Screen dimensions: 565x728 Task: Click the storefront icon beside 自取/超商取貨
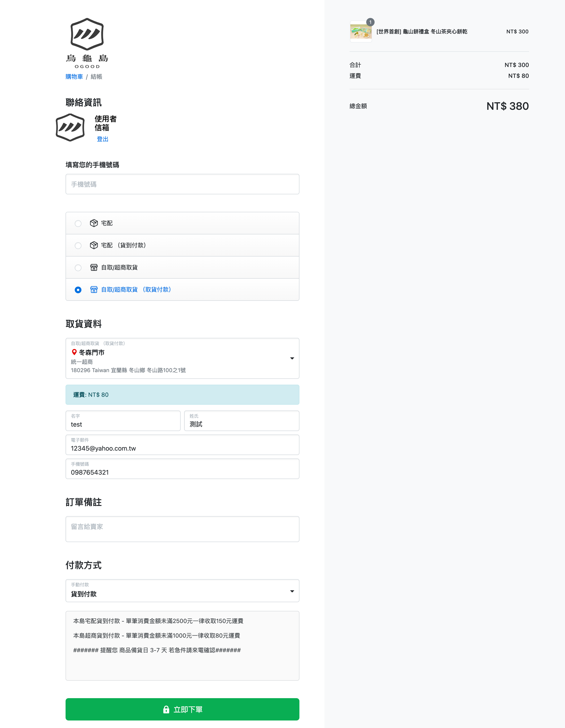tap(94, 267)
